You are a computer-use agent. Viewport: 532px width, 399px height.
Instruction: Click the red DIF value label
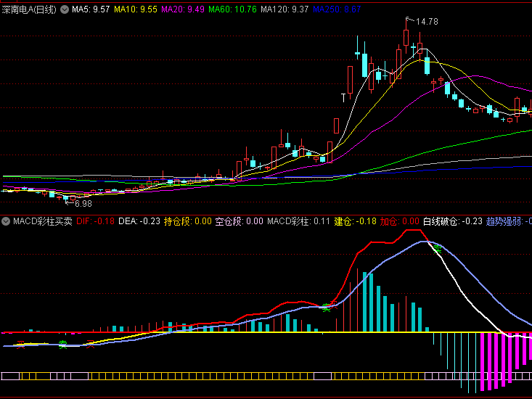pos(95,221)
